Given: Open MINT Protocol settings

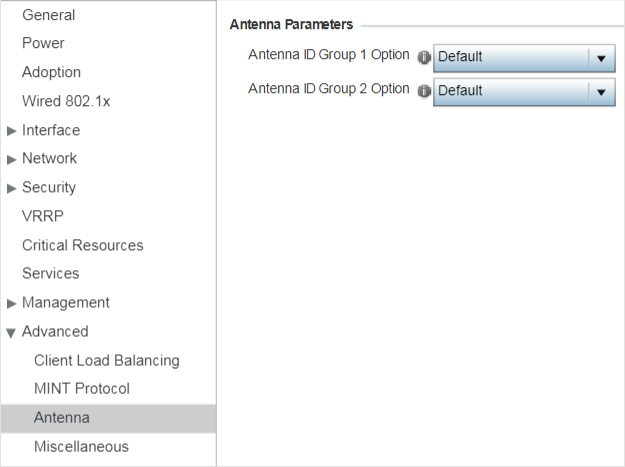Looking at the screenshot, I should [x=82, y=389].
